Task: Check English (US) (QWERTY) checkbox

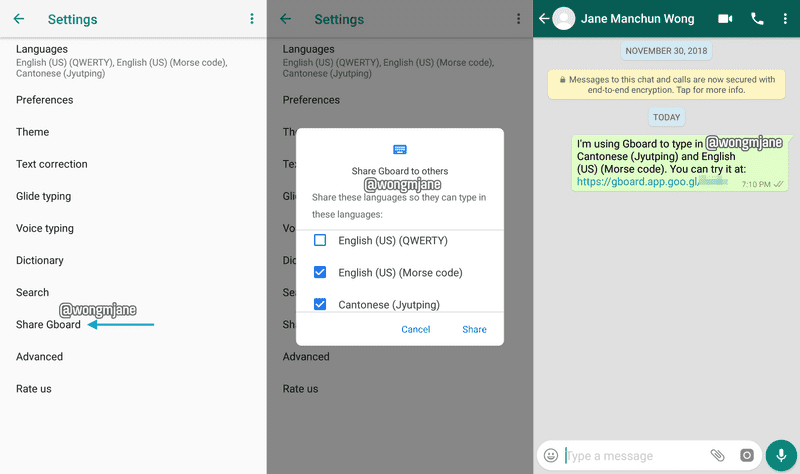Action: coord(320,240)
